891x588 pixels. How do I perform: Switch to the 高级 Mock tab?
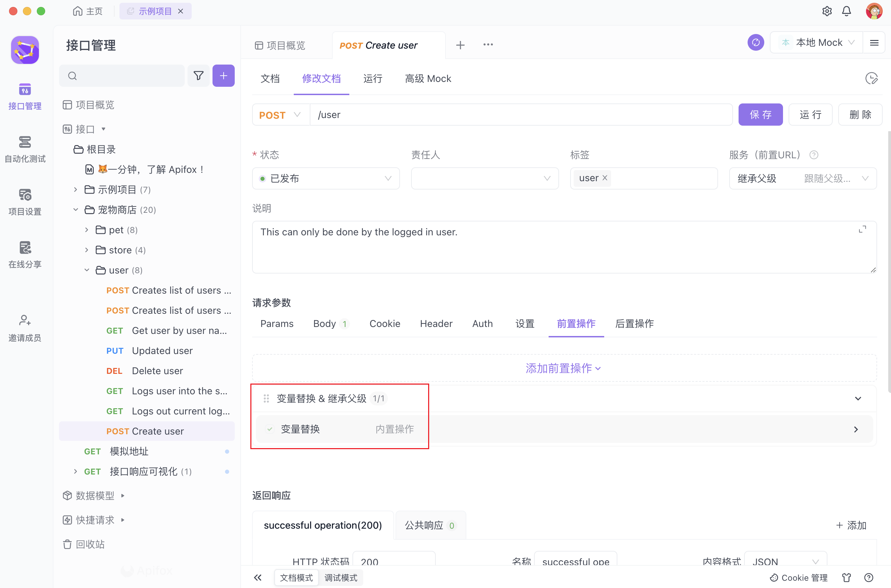coord(428,79)
